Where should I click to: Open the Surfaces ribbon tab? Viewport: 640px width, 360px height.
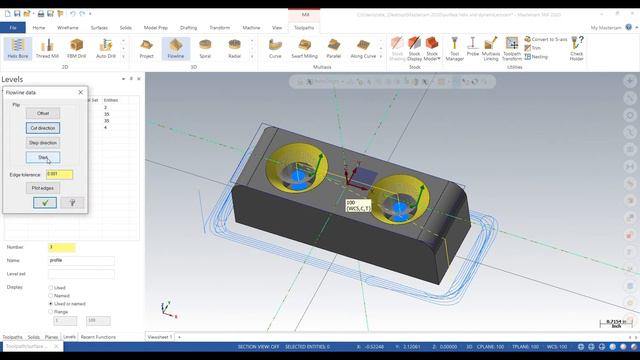99,28
